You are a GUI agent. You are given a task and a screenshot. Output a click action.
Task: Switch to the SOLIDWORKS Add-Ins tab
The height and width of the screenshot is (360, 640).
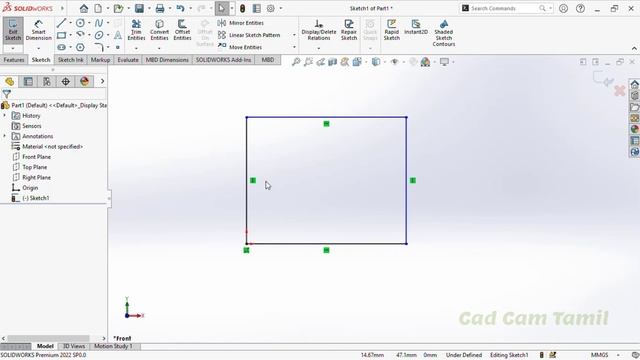click(x=224, y=60)
